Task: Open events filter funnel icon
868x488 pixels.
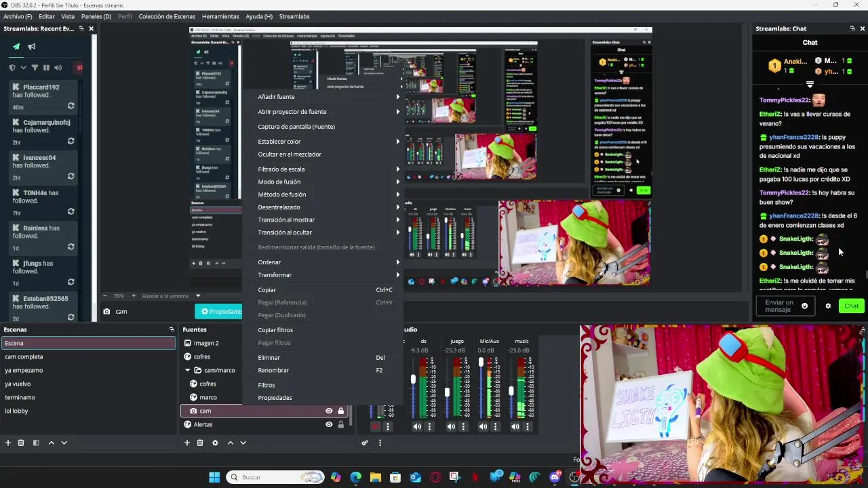Action: [35, 67]
